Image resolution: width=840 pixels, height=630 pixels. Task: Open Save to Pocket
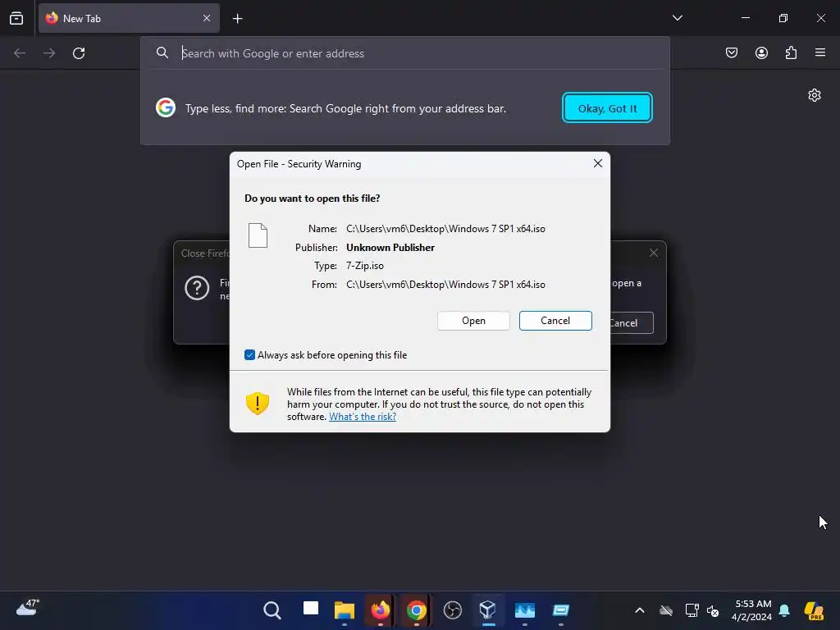[x=731, y=52]
